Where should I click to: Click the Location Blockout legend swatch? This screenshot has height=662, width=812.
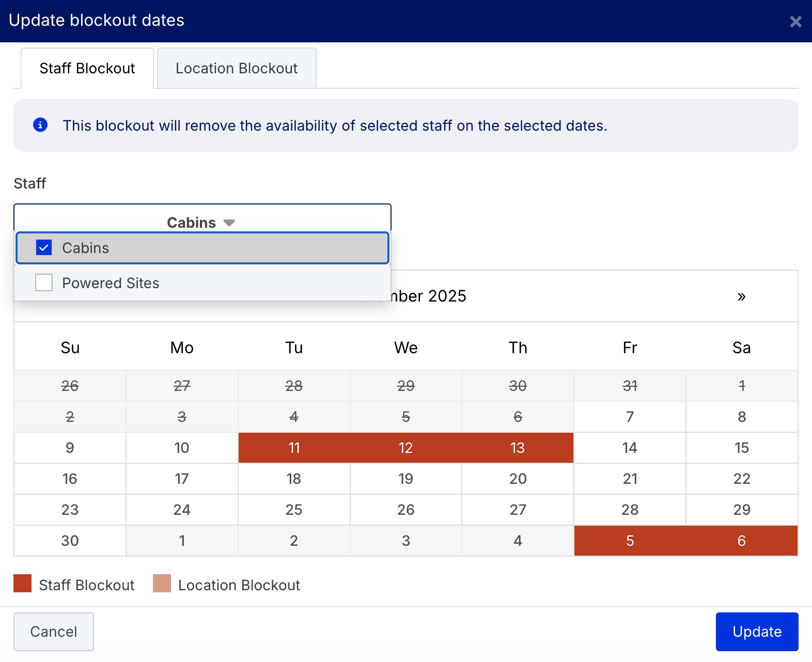pos(162,584)
